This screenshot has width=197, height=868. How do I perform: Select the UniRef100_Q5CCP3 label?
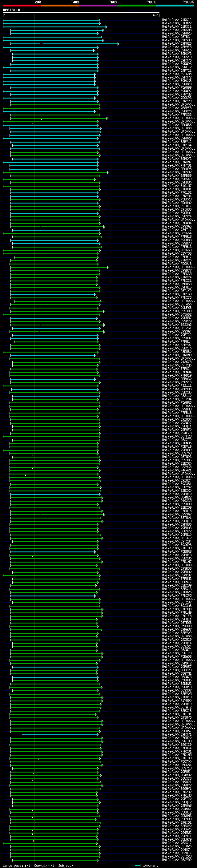pyautogui.click(x=177, y=98)
